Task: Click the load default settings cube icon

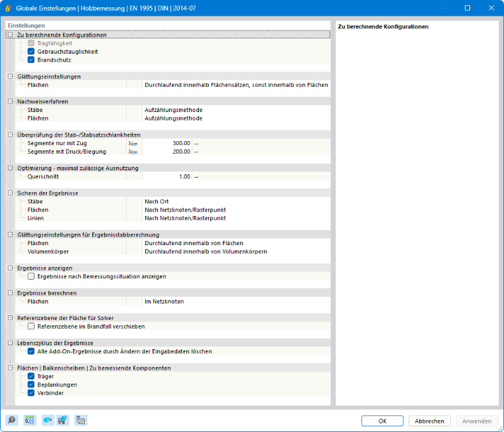Action: (48, 420)
